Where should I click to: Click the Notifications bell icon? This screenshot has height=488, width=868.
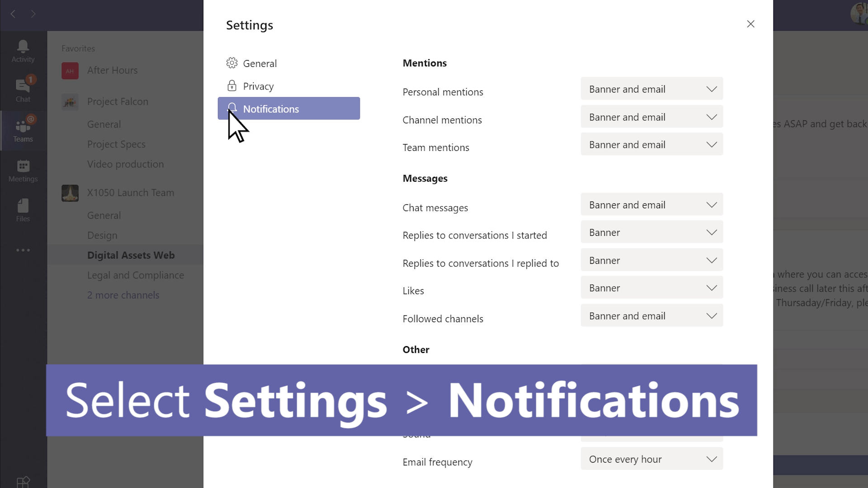tap(231, 108)
